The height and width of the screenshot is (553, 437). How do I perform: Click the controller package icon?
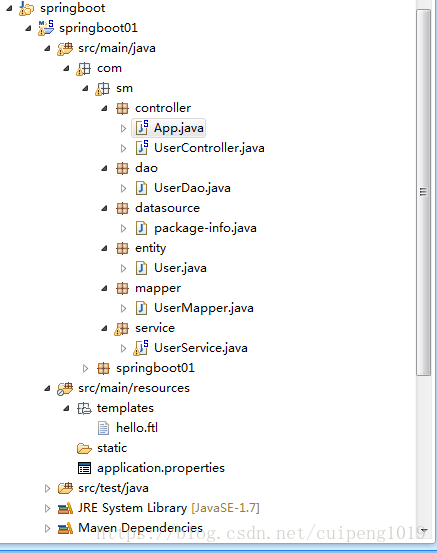(x=122, y=108)
